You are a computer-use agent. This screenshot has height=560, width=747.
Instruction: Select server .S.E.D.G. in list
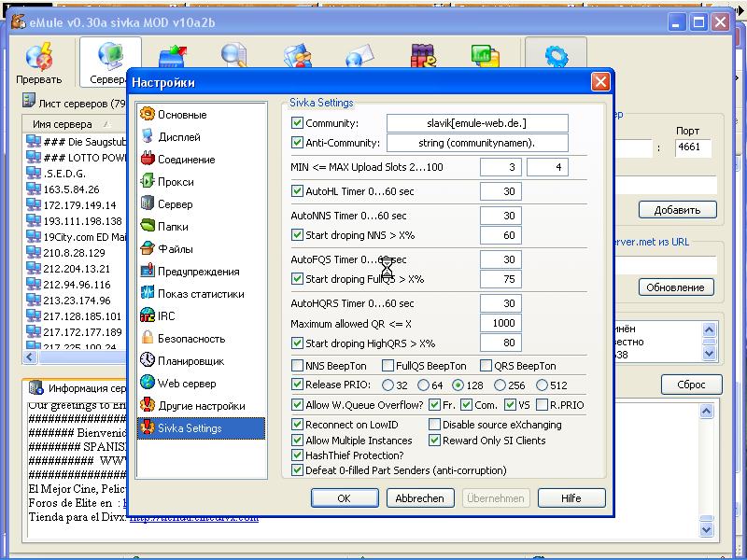pyautogui.click(x=64, y=174)
